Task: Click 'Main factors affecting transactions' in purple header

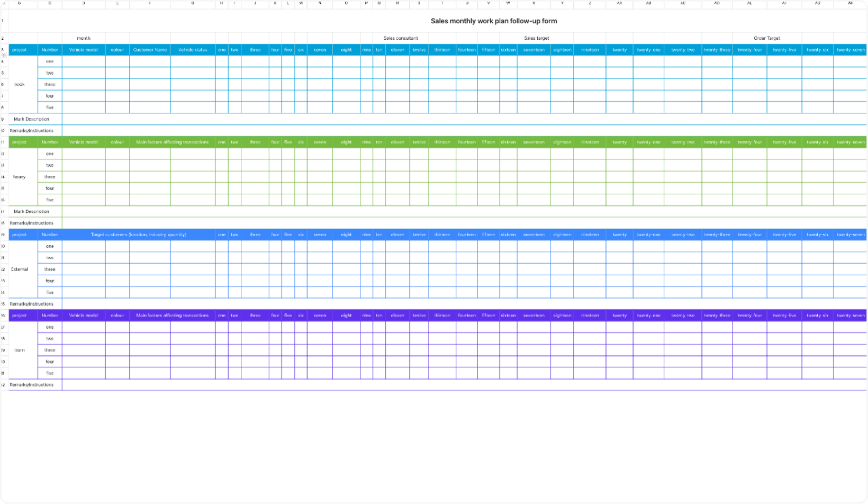Action: (x=172, y=316)
